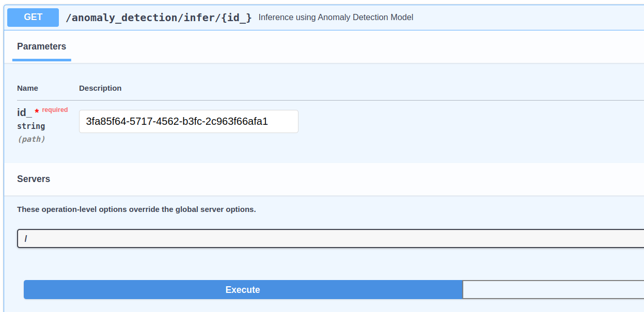Open the Servers dropdown showing '/'
The width and height of the screenshot is (644, 312).
coord(331,239)
